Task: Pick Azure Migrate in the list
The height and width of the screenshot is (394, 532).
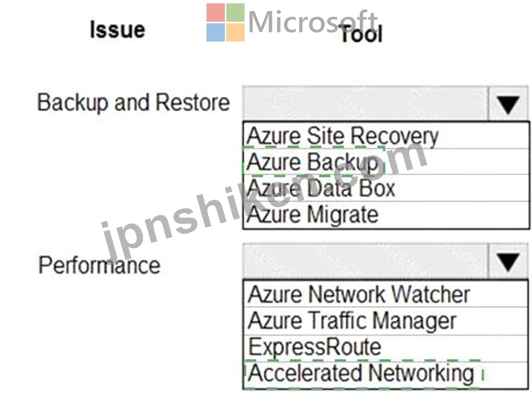Action: click(x=386, y=215)
